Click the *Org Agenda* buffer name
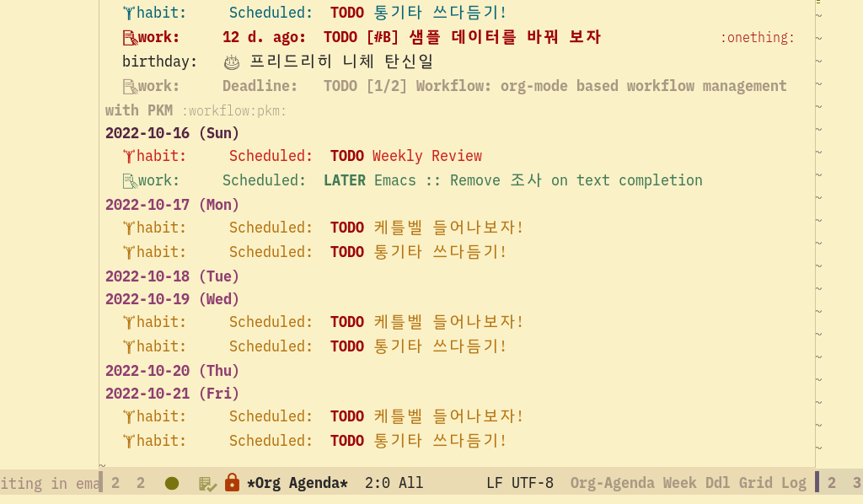Screen dimensions: 863x504 click(x=297, y=483)
